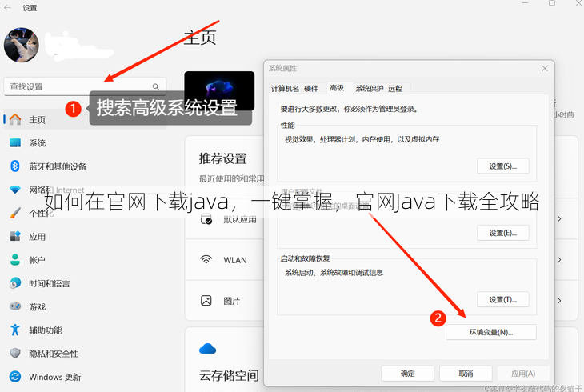
Task: Open Windows 更新 sync icon
Action: (15, 377)
